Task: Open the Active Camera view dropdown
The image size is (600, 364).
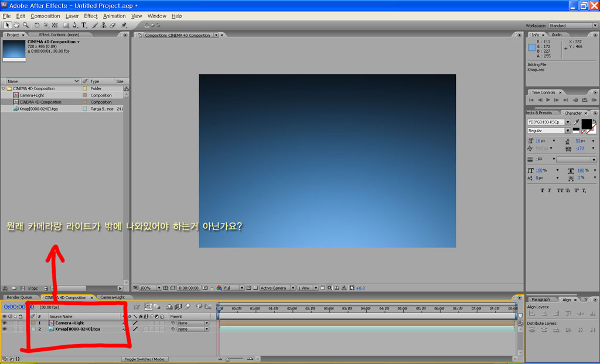Action: 277,288
